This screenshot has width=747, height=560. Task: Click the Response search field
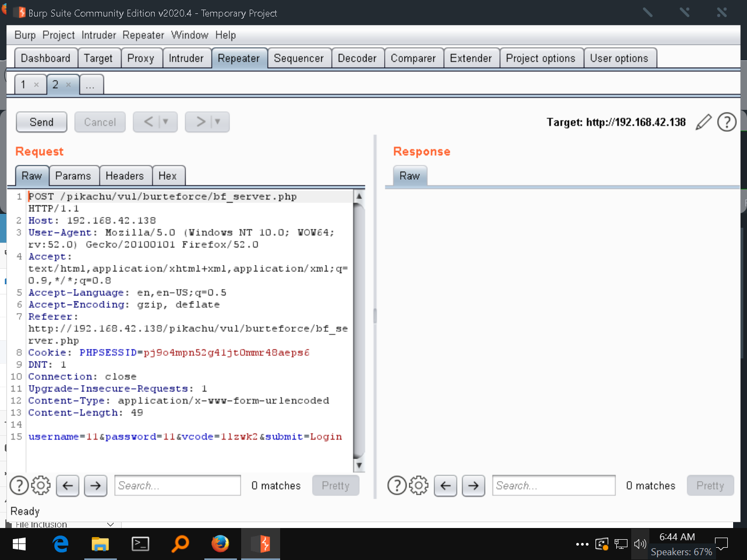point(554,485)
